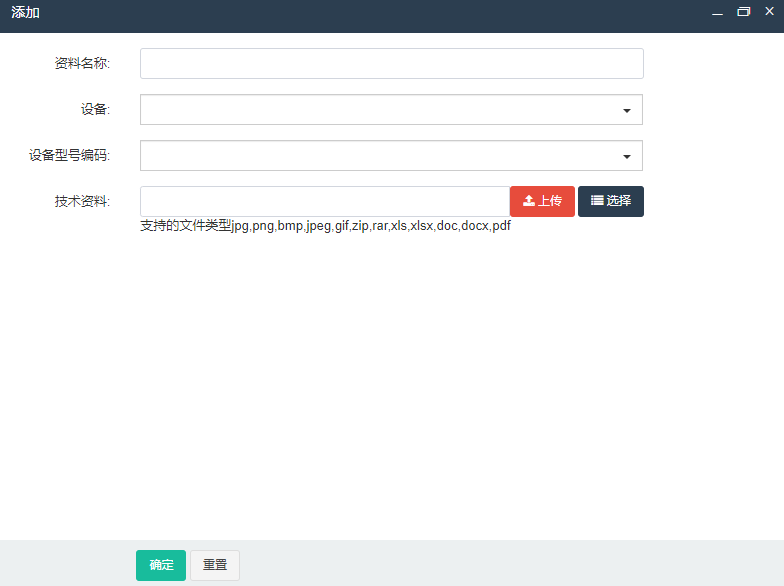
Task: Click the 设备型号编码 label
Action: pyautogui.click(x=69, y=156)
